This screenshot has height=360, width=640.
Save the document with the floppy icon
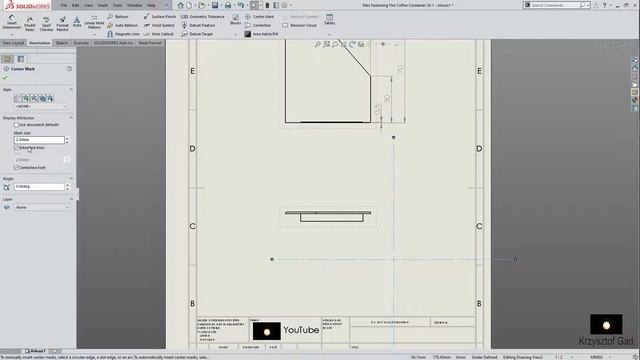click(215, 5)
